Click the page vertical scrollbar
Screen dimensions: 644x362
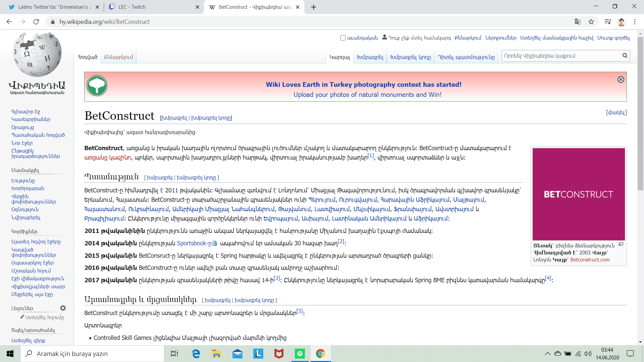(640, 114)
